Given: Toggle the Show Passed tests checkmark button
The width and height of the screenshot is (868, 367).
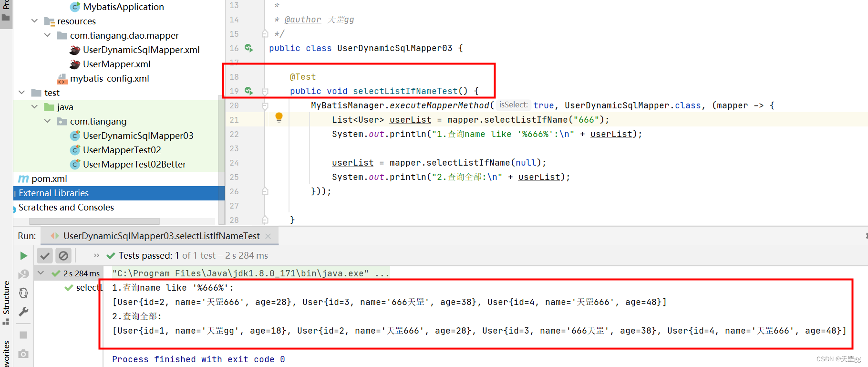Looking at the screenshot, I should [45, 256].
